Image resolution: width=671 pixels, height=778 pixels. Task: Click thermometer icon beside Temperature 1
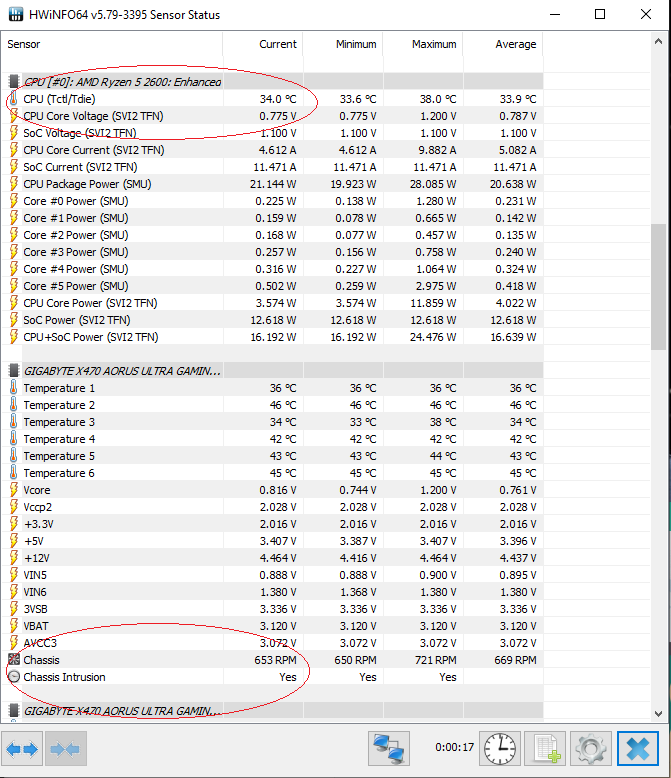[13, 388]
